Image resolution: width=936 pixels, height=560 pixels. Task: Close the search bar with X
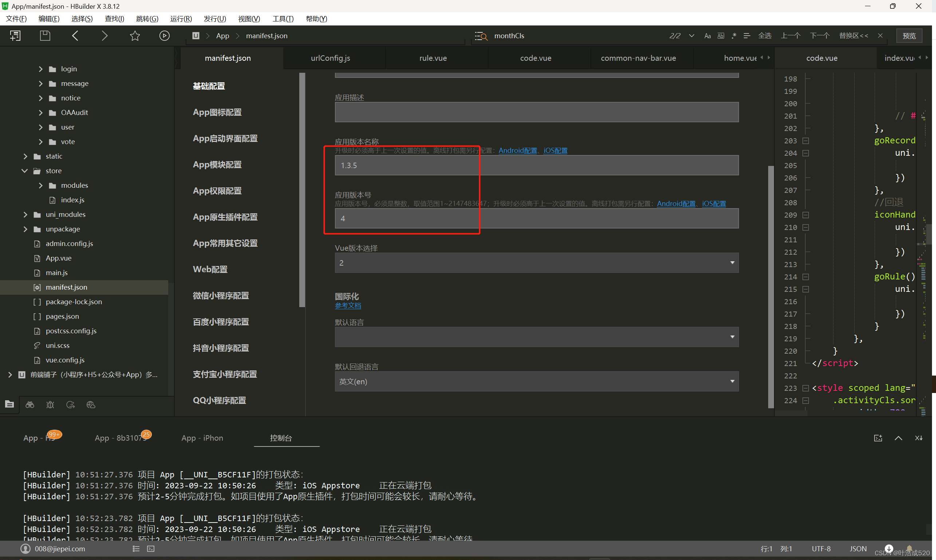point(880,36)
